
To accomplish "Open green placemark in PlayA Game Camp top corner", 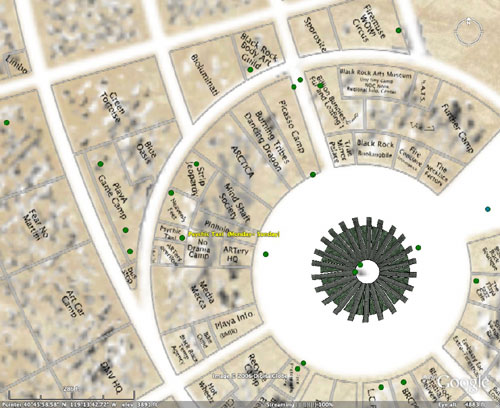I will coord(100,164).
